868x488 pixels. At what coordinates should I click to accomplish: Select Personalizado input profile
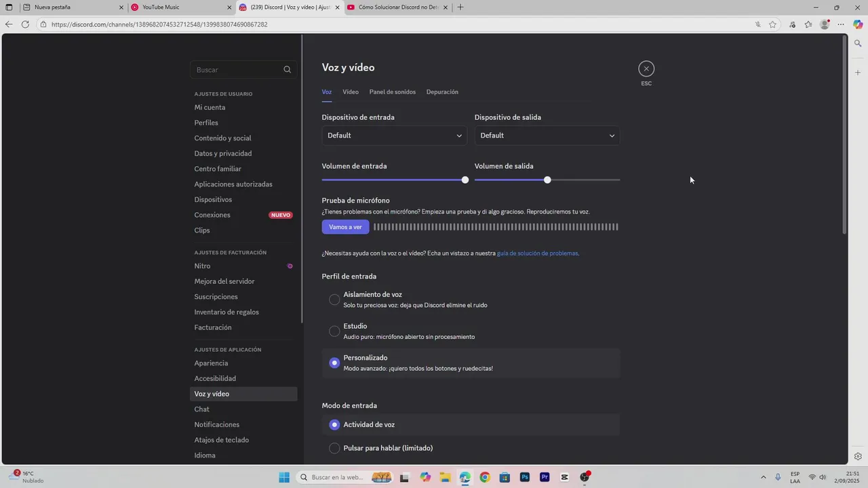tap(334, 363)
